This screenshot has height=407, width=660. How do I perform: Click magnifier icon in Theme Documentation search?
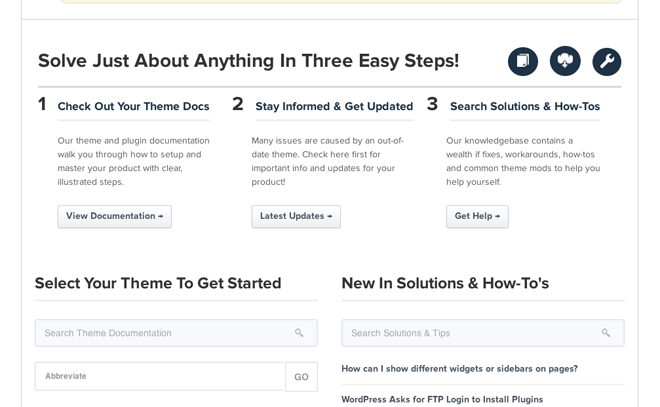point(299,333)
